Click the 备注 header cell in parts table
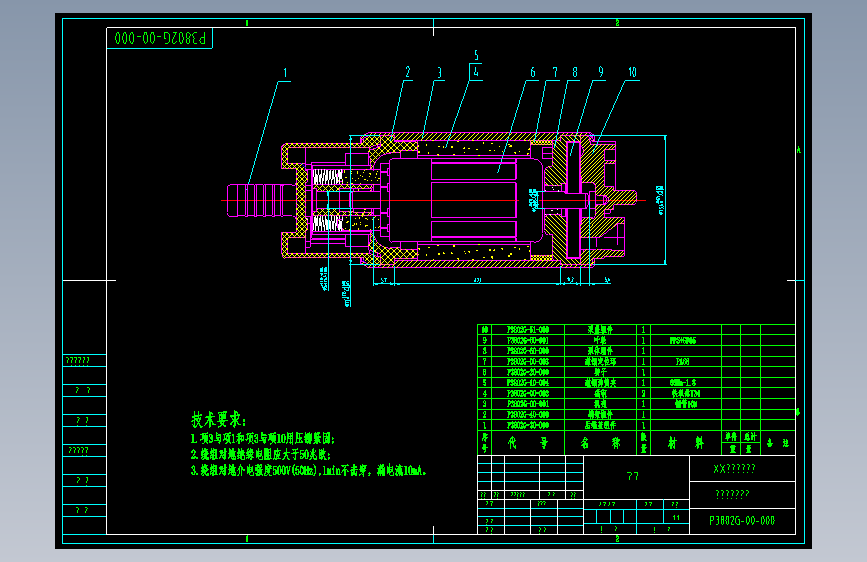867x562 pixels. (x=778, y=443)
